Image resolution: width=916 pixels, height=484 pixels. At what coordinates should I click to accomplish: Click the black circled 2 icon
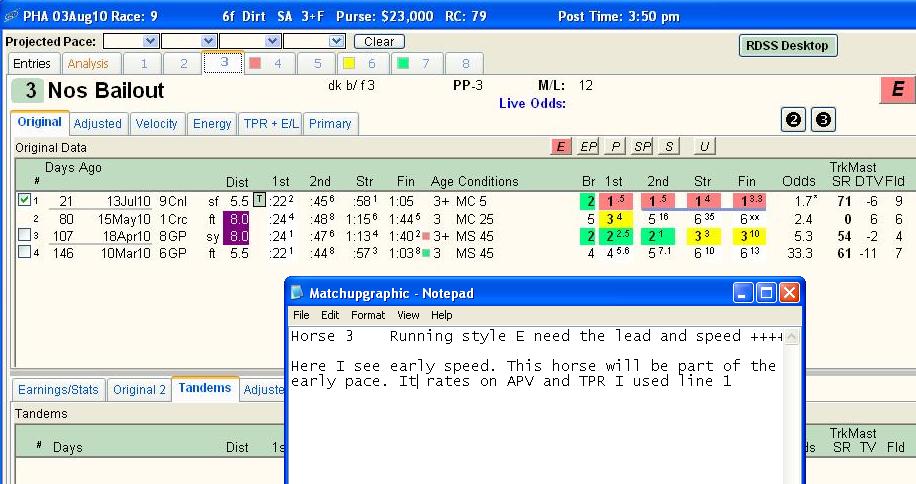793,120
